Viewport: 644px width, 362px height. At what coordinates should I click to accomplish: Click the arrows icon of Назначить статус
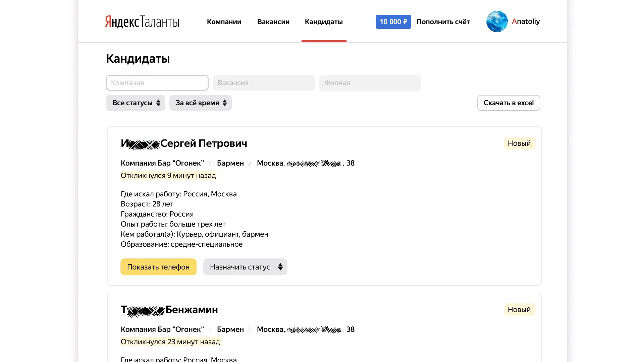click(280, 267)
